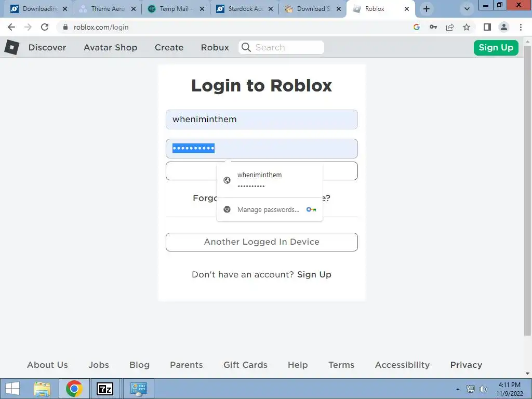The width and height of the screenshot is (532, 399).
Task: Close the Theme Aero tab
Action: [x=134, y=9]
